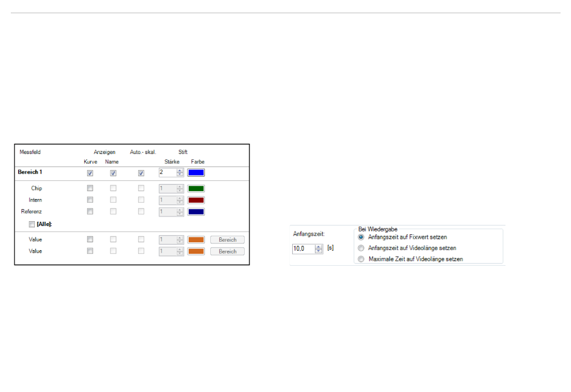Enable Kurve checkbox in the upper Value row

(90, 239)
